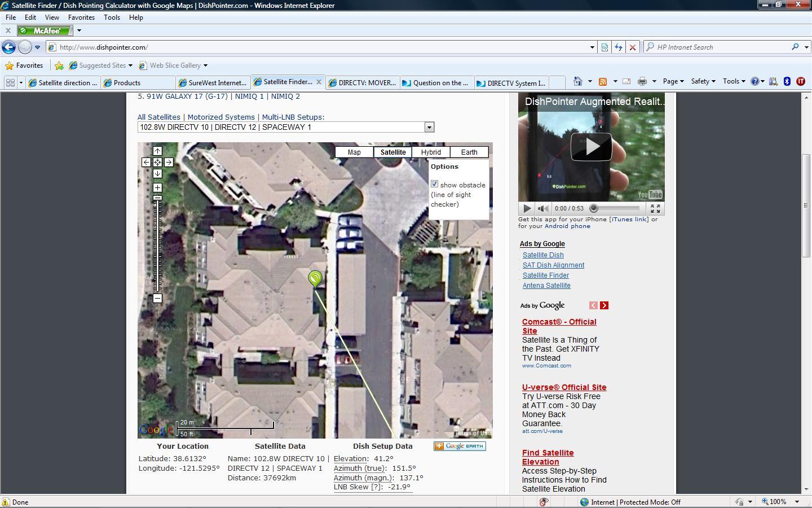Open the address bar history dropdown
Image resolution: width=812 pixels, height=508 pixels.
592,47
